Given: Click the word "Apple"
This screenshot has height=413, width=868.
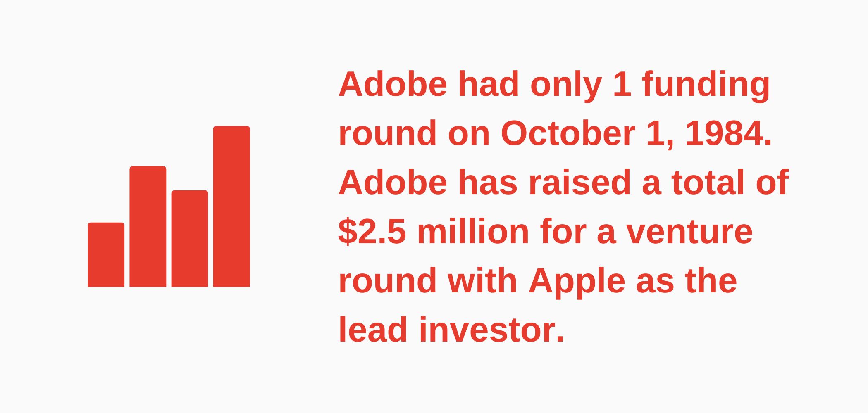Looking at the screenshot, I should [577, 281].
